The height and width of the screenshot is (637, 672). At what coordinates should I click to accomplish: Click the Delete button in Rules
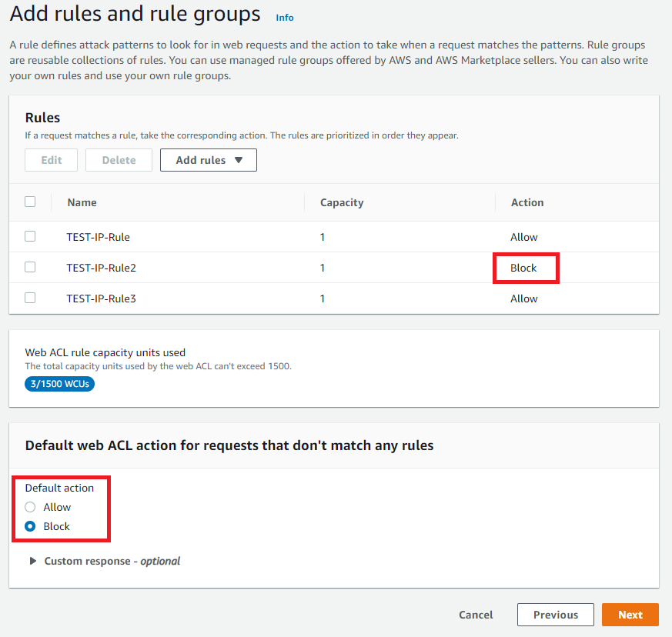click(x=119, y=160)
